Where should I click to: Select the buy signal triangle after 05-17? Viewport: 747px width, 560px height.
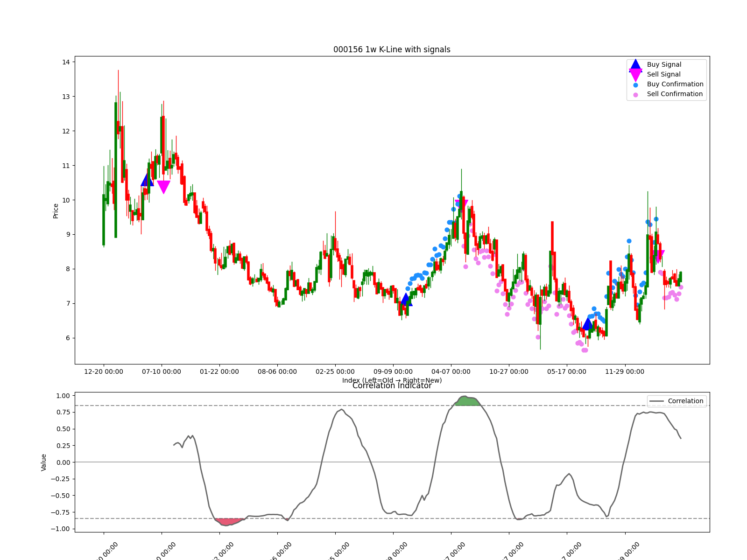(x=587, y=323)
